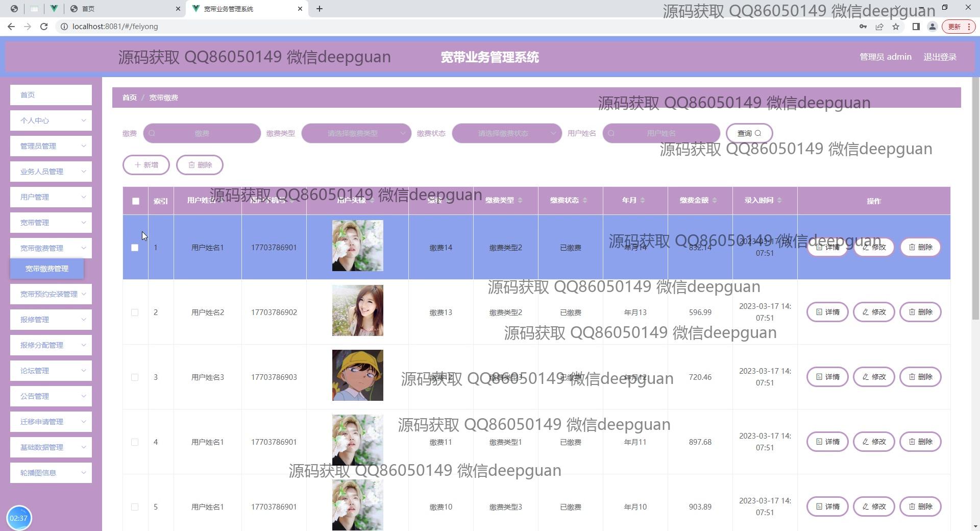Viewport: 980px width, 531px height.
Task: Click the 用户姓名 search input field
Action: [x=661, y=133]
